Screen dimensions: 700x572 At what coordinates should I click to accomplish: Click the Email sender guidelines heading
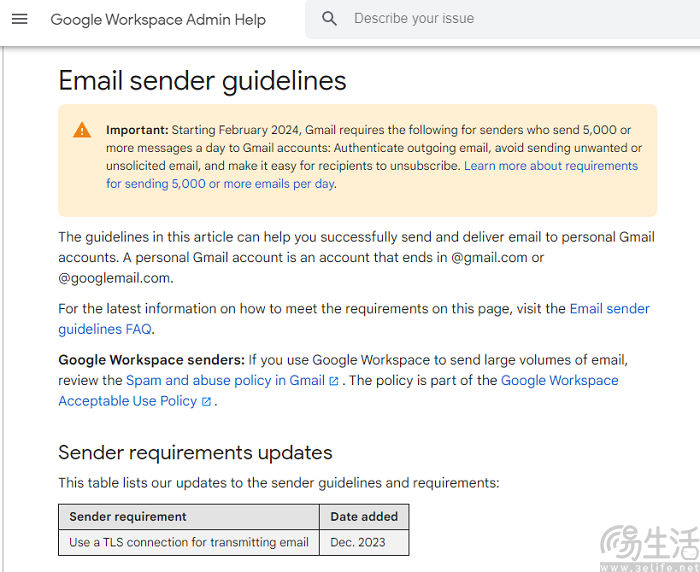pos(202,81)
